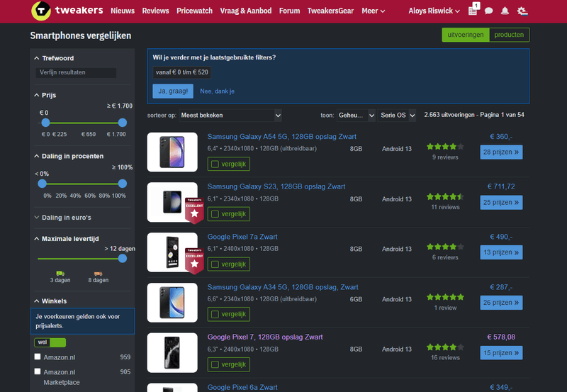Open the Tweakers logo home link

pos(67,11)
